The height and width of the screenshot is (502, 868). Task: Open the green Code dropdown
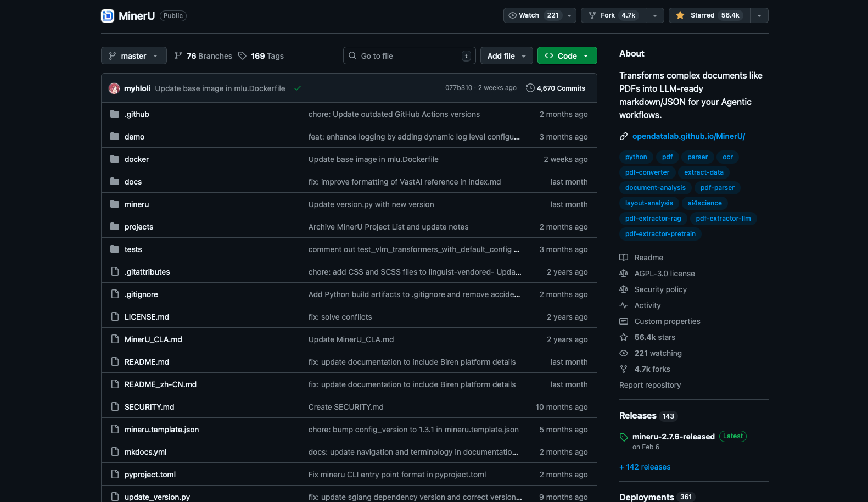[567, 56]
